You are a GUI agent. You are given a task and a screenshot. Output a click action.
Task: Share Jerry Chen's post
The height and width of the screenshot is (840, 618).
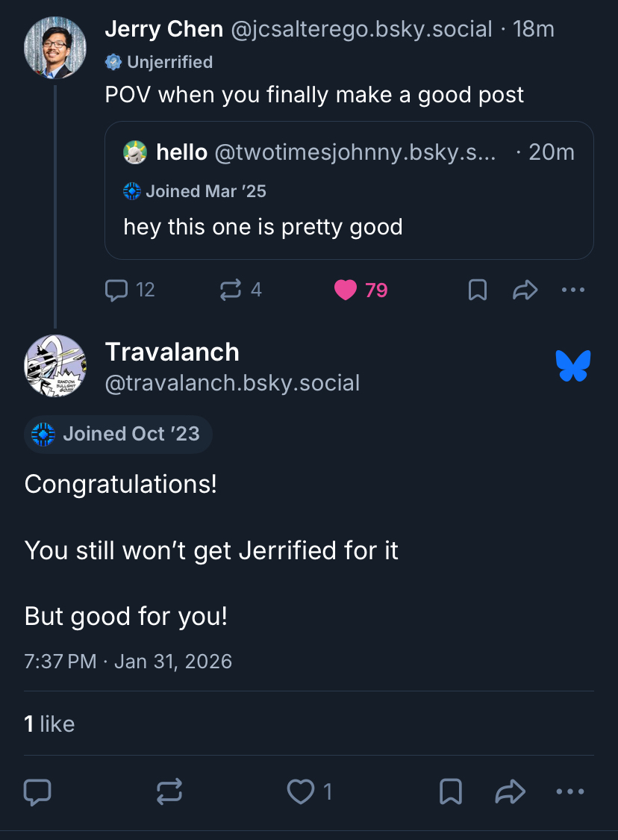coord(525,290)
